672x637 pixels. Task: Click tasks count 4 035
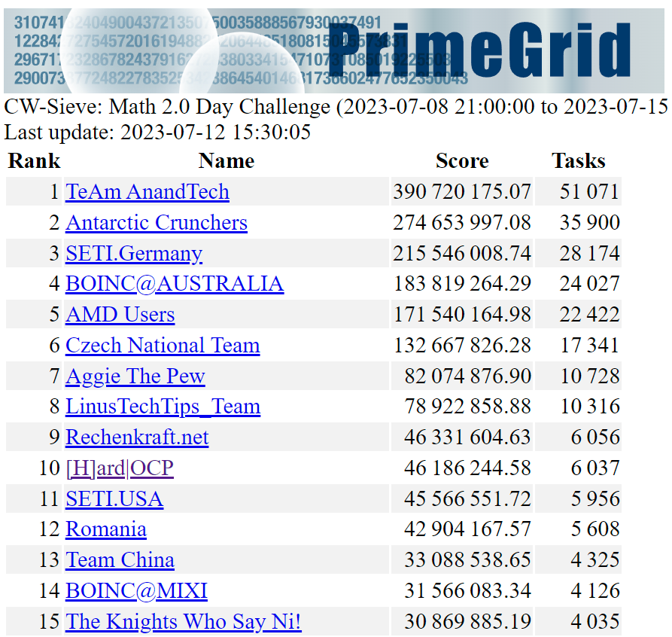pos(595,621)
